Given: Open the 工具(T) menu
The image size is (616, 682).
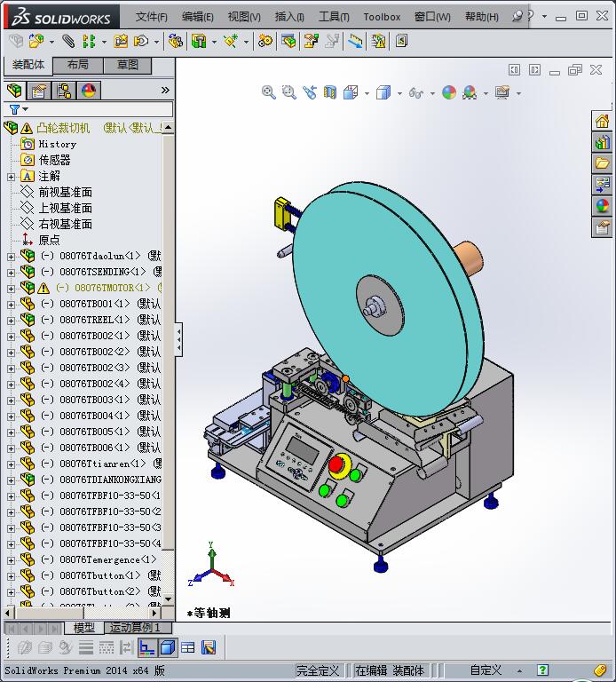Looking at the screenshot, I should [x=334, y=17].
